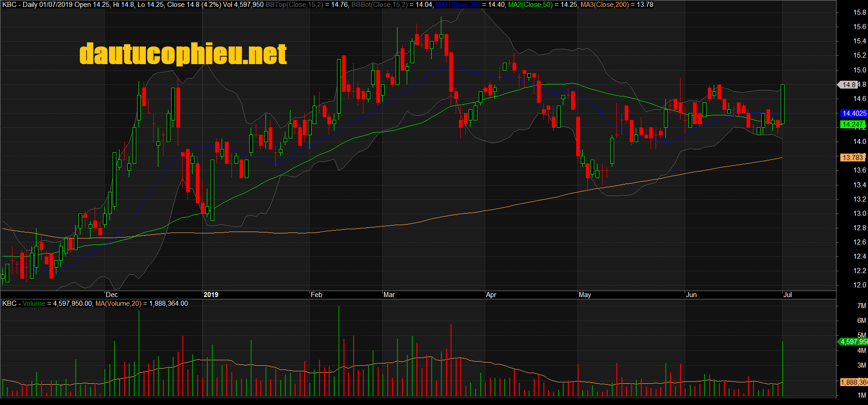This screenshot has height=405, width=868.
Task: Click the Mar label on the time axis
Action: point(389,295)
